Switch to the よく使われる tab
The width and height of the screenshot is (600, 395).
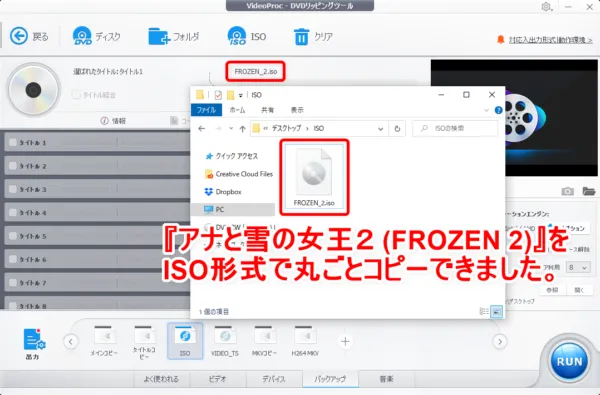tap(161, 379)
